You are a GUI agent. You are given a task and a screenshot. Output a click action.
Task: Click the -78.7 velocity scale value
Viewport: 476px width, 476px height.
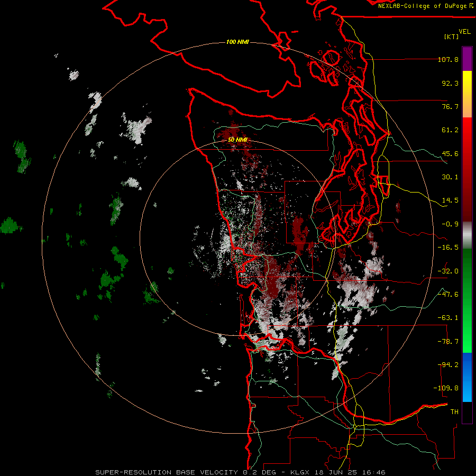point(448,342)
